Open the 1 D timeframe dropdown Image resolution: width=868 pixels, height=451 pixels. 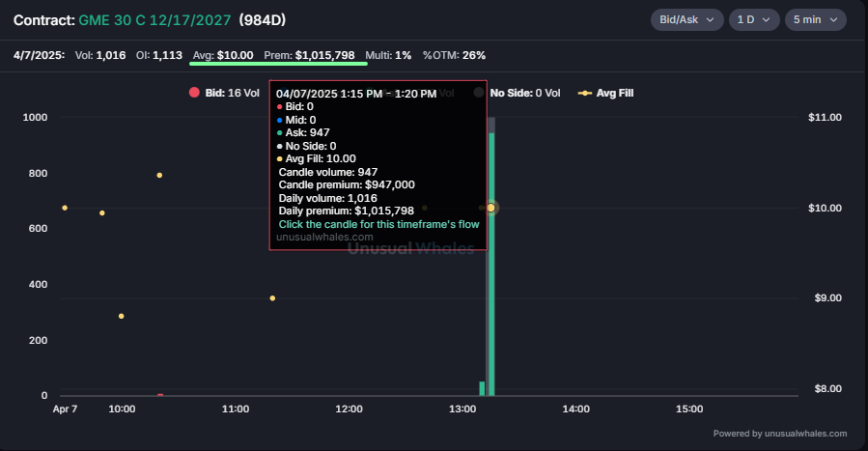pos(754,20)
